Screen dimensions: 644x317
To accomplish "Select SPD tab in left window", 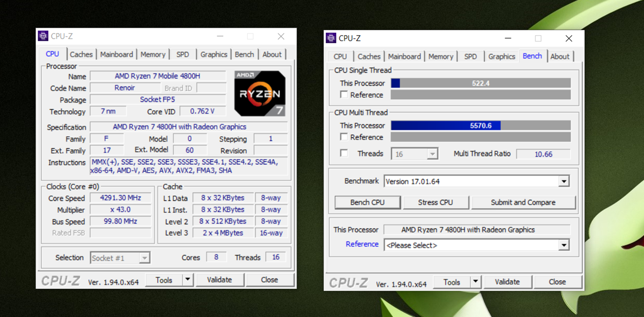I will click(x=183, y=54).
